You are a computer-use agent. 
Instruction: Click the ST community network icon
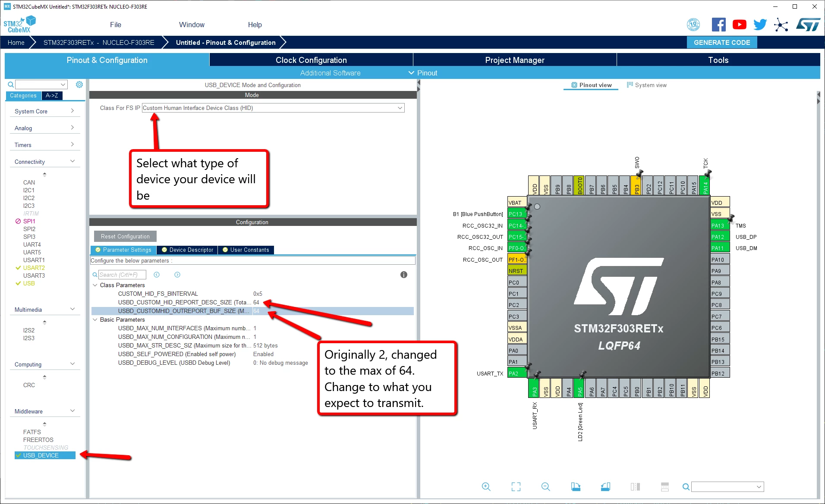[781, 25]
